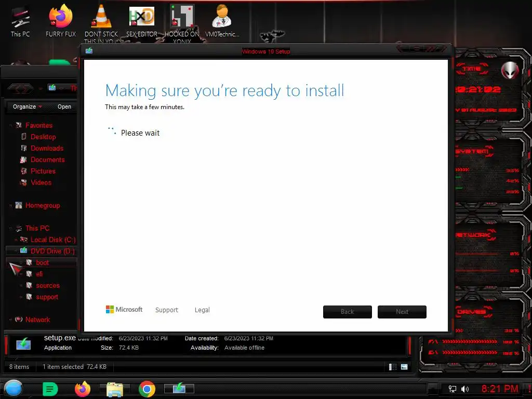
Task: Select Downloads under Favorites
Action: click(47, 148)
